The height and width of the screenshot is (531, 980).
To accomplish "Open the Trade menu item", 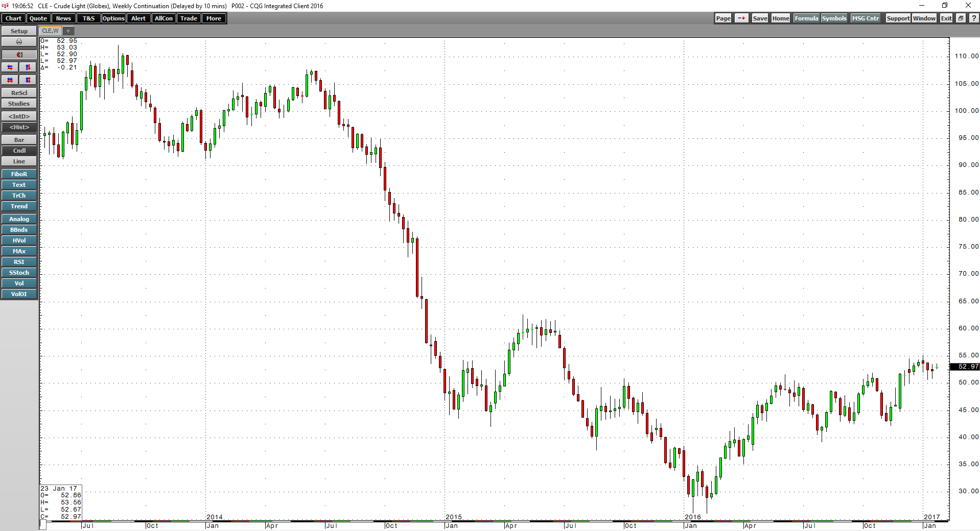I will coord(189,18).
